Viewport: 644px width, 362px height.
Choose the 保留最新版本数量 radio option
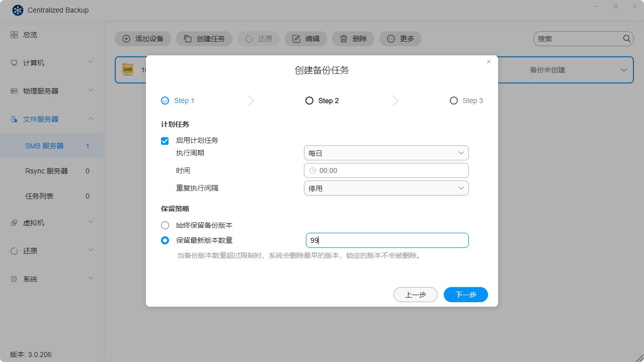click(x=165, y=240)
